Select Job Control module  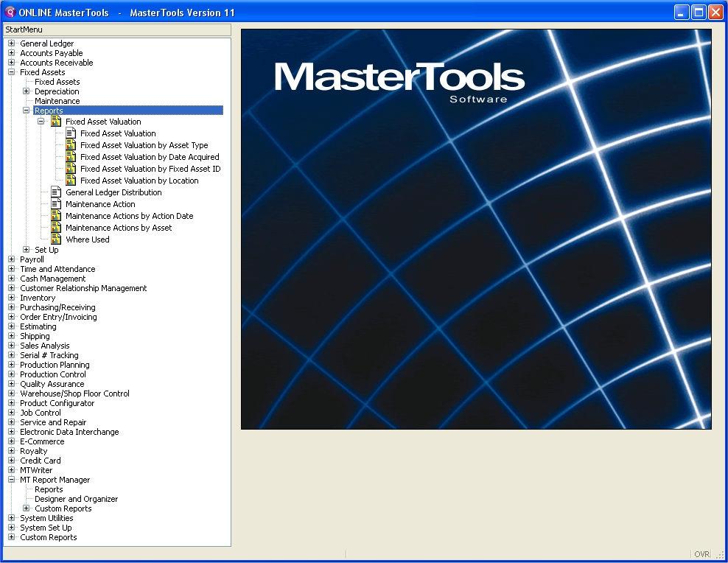[x=41, y=413]
